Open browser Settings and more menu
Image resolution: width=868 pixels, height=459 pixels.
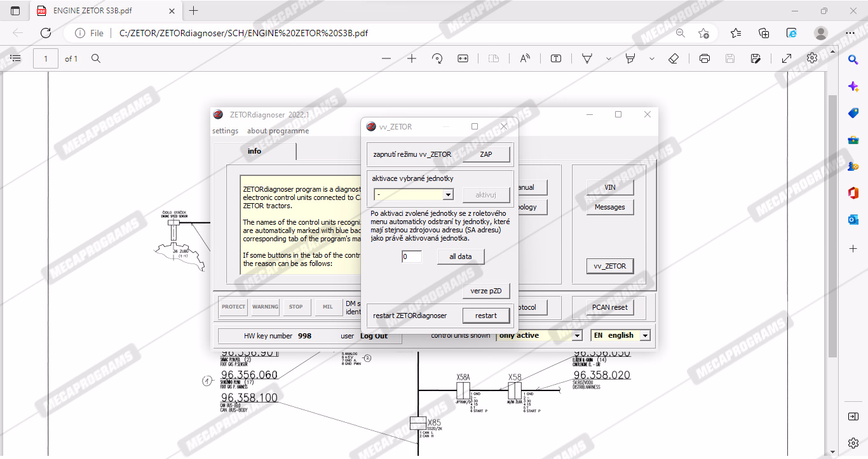point(850,33)
